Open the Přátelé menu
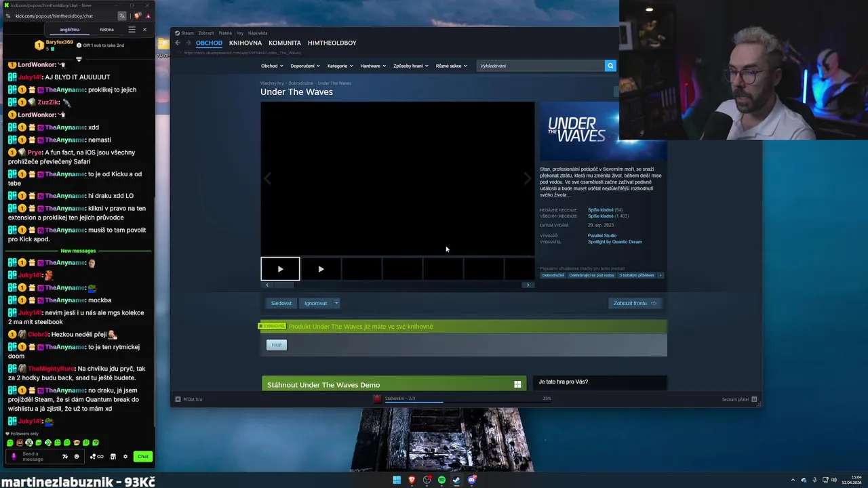 [225, 33]
